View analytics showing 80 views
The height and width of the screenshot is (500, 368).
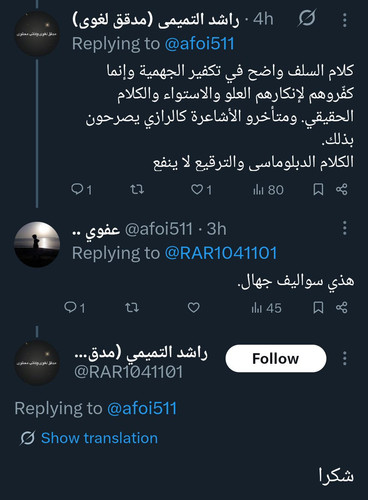[x=268, y=190]
